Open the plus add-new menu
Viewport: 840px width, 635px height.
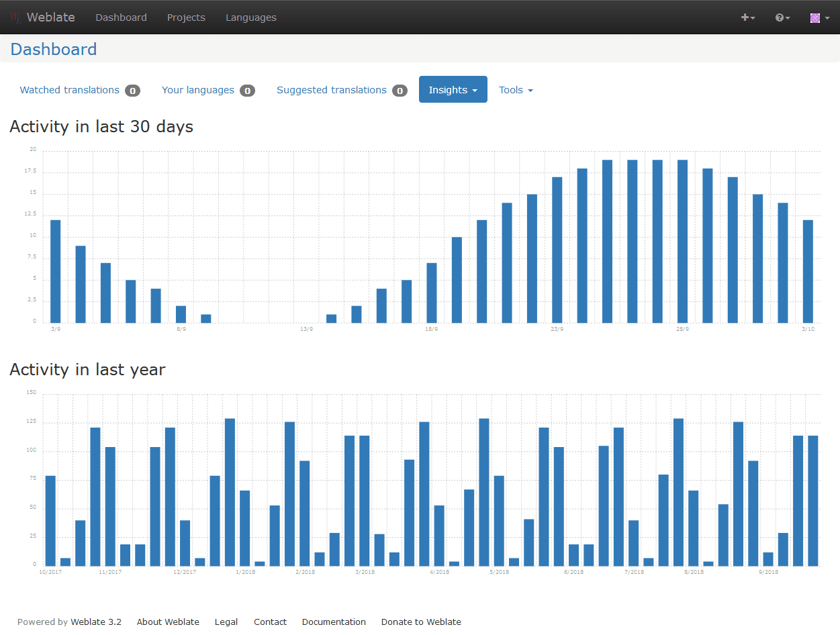pyautogui.click(x=748, y=17)
